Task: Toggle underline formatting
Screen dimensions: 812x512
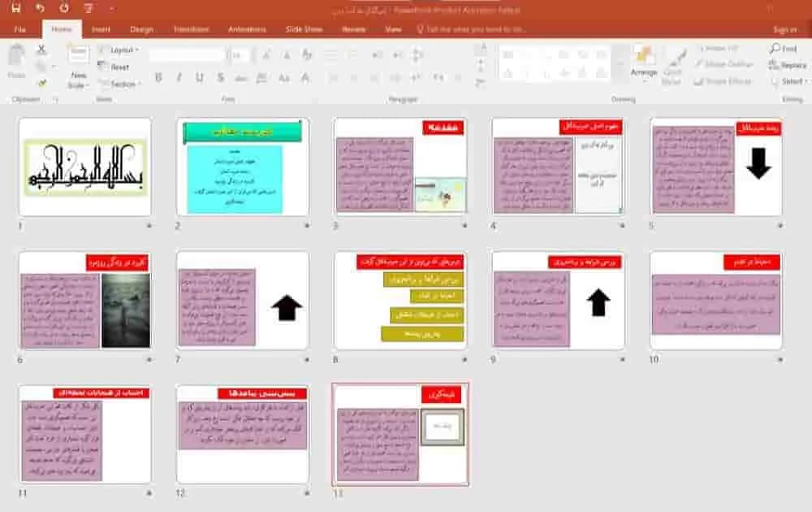Action: click(200, 78)
